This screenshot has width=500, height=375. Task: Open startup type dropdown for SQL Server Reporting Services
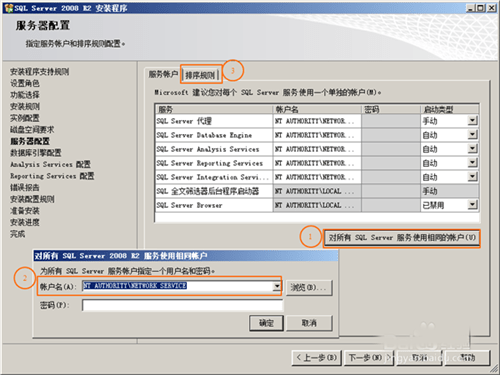tap(472, 163)
